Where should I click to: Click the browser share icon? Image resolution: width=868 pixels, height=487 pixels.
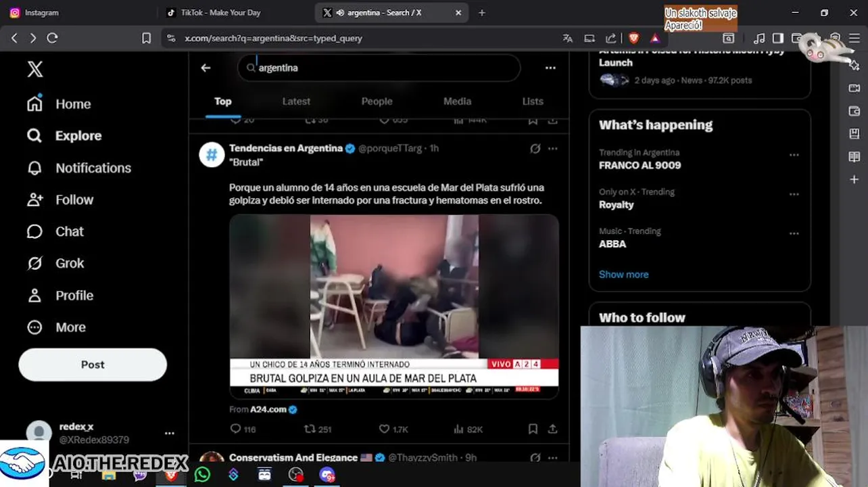(611, 39)
